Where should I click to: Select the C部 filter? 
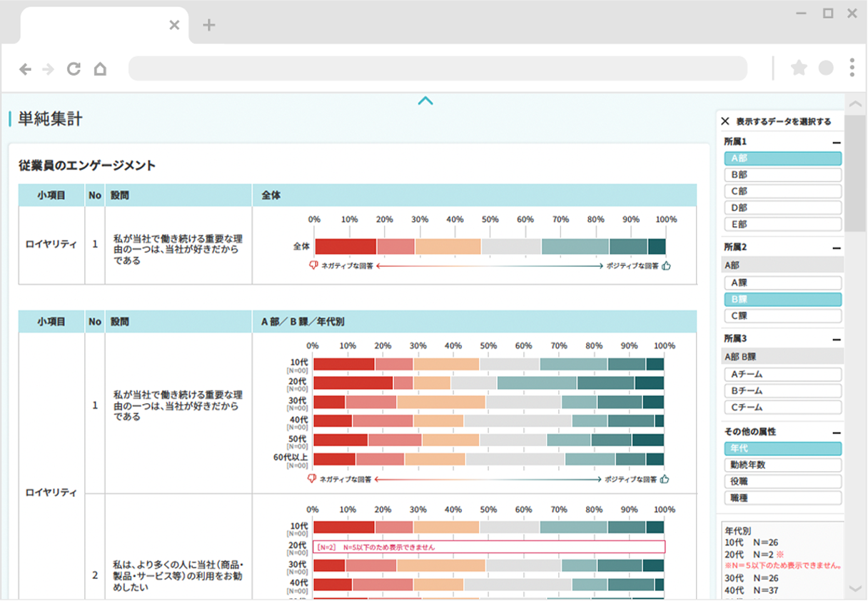(x=782, y=191)
